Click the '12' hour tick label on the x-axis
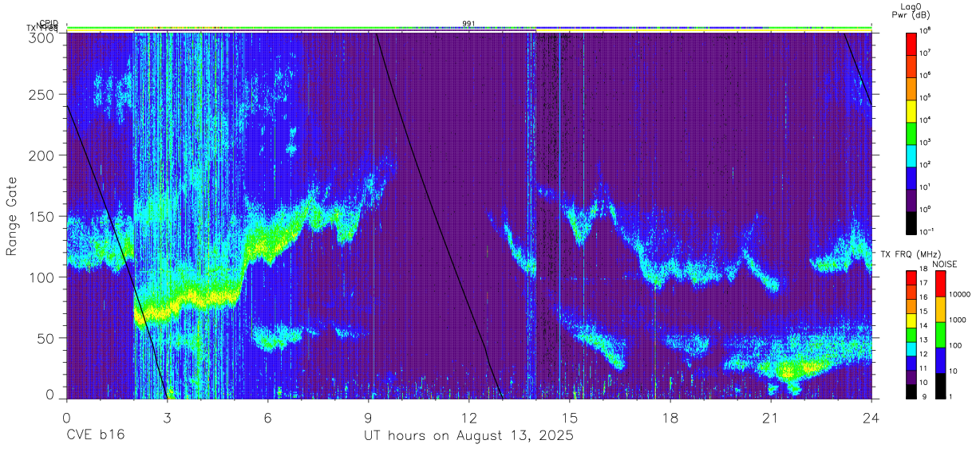 (468, 417)
